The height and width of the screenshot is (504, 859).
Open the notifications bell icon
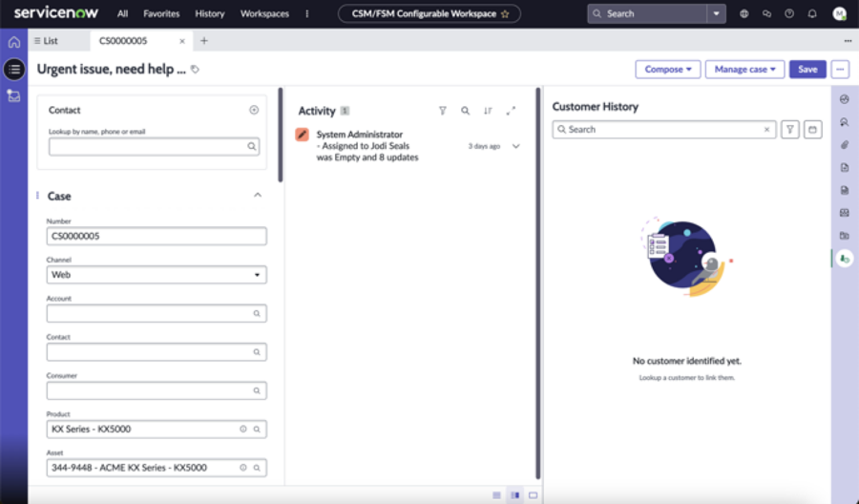click(x=812, y=13)
